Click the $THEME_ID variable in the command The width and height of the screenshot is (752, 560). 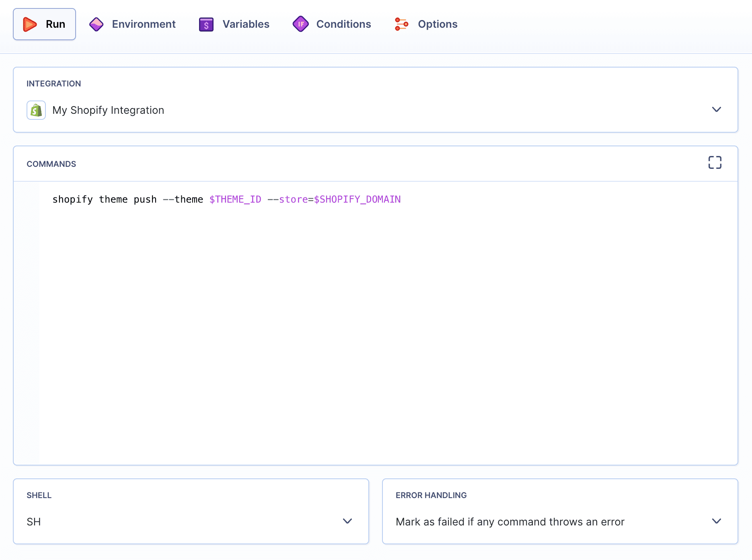coord(235,199)
